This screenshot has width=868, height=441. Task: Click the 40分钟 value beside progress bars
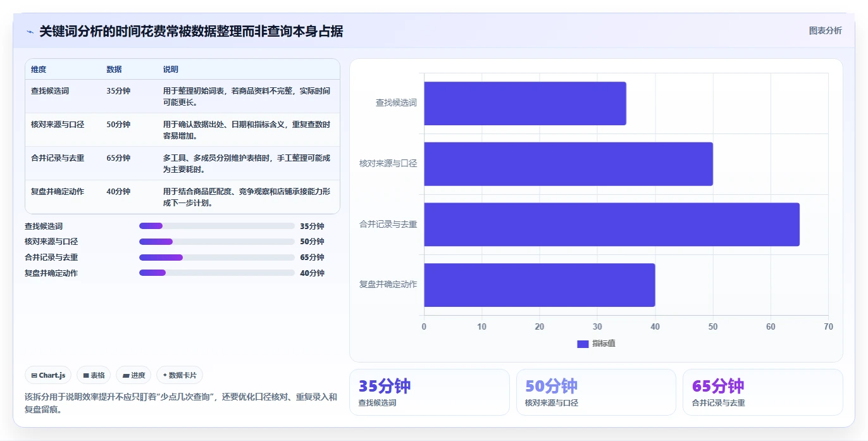(313, 273)
